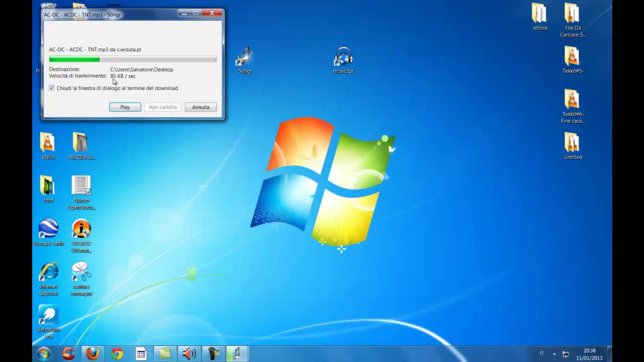
Task: Click the Velocità di trasferimento label
Action: click(x=78, y=76)
